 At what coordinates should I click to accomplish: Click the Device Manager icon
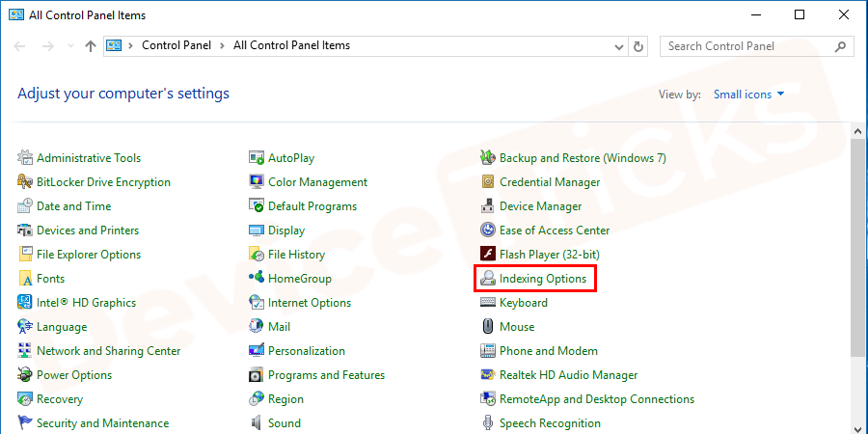488,206
